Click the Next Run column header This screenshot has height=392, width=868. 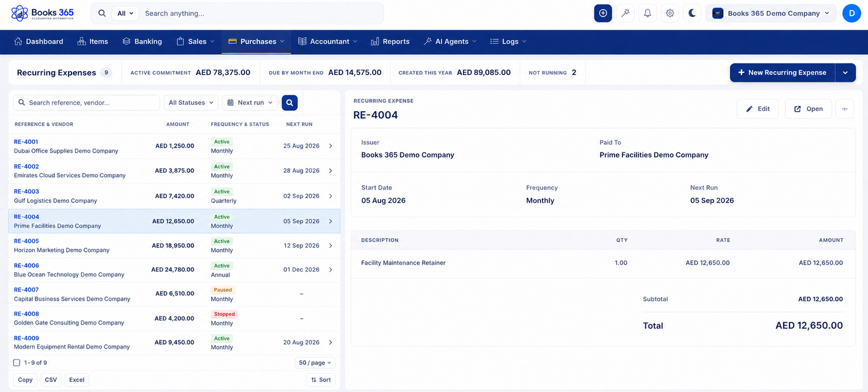[x=299, y=124]
